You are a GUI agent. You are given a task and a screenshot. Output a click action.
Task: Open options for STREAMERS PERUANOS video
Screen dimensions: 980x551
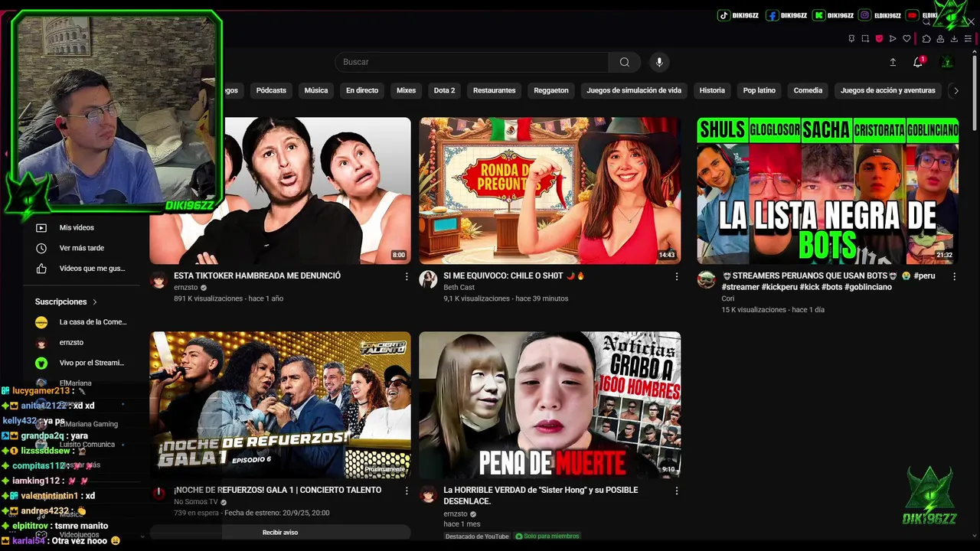coord(954,276)
